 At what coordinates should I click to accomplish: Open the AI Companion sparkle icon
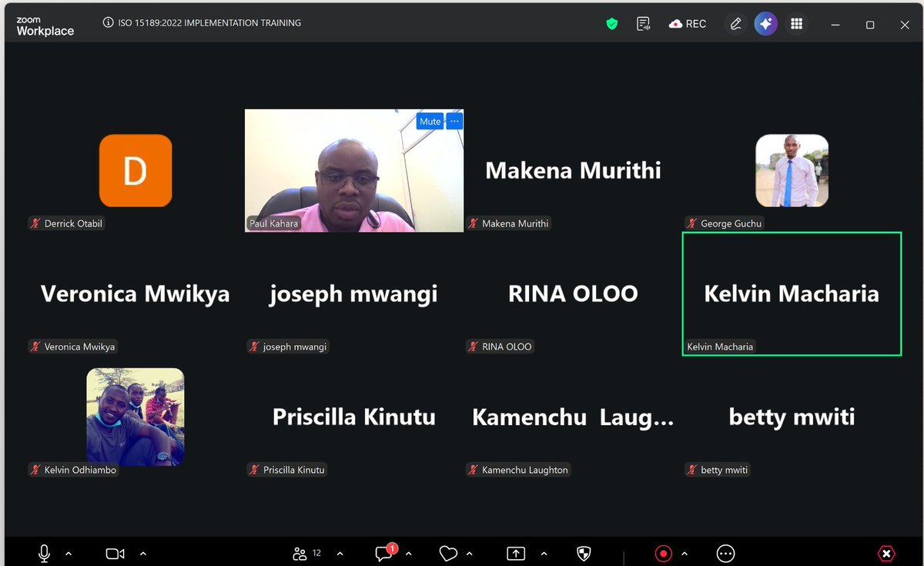pos(766,24)
